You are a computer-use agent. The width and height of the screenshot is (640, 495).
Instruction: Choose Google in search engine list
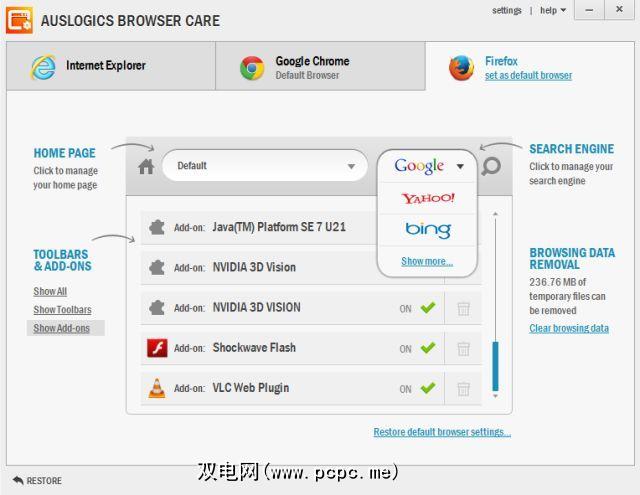pyautogui.click(x=419, y=166)
